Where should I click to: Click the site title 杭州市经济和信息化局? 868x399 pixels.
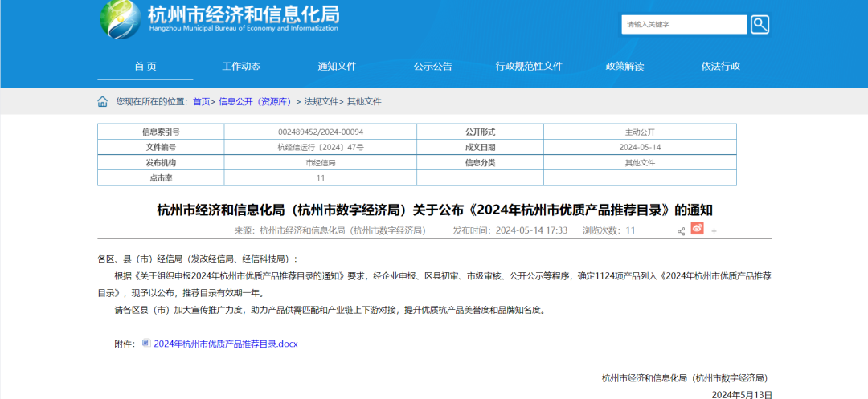click(243, 15)
